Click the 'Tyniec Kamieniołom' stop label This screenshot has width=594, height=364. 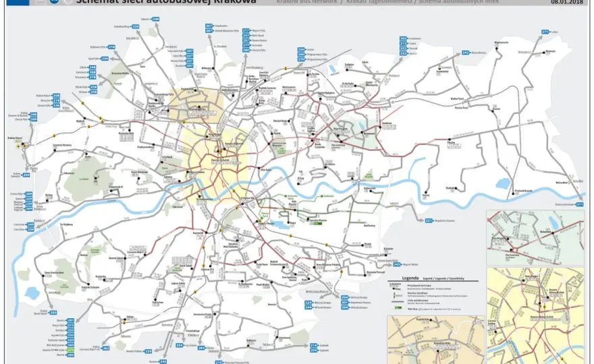[54, 272]
